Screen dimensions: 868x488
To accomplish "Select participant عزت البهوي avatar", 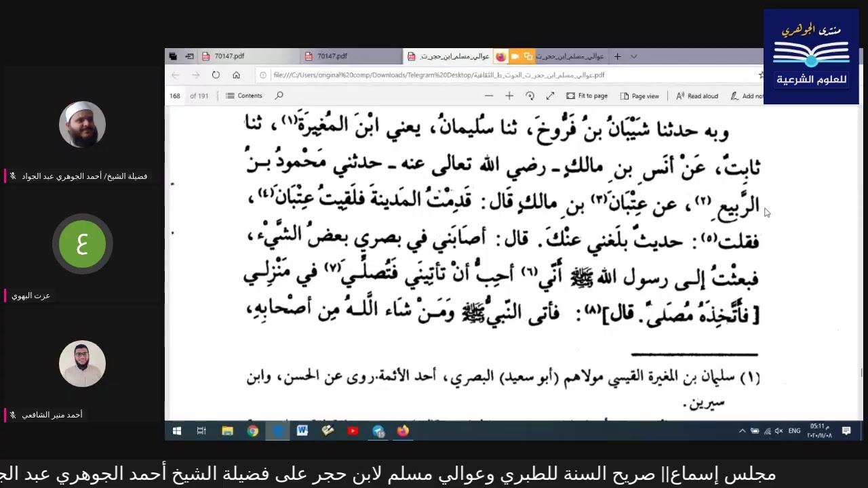I will [82, 243].
